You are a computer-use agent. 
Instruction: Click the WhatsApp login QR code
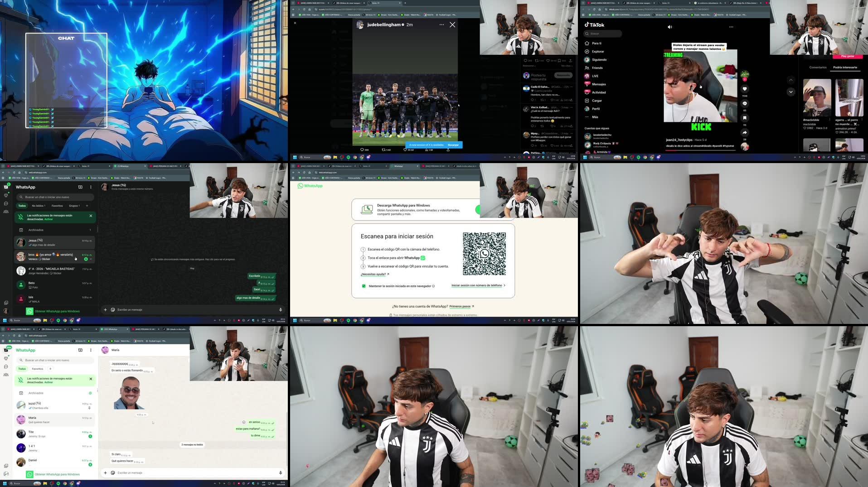pyautogui.click(x=484, y=254)
